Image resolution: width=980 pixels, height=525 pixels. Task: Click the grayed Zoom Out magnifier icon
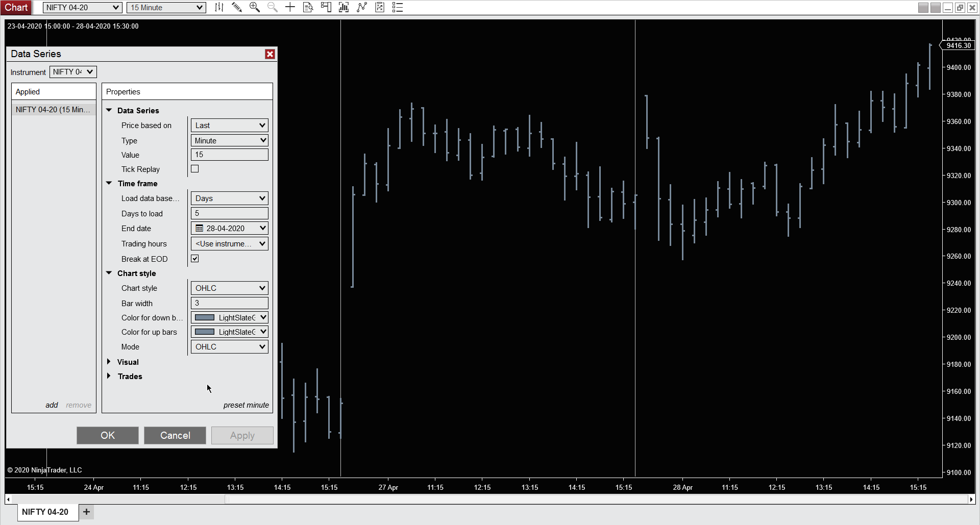tap(273, 7)
